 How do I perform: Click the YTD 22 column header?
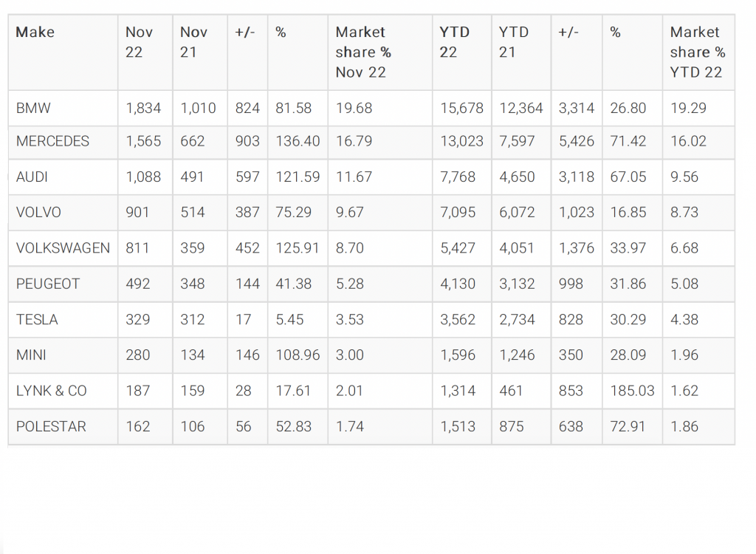coord(454,42)
